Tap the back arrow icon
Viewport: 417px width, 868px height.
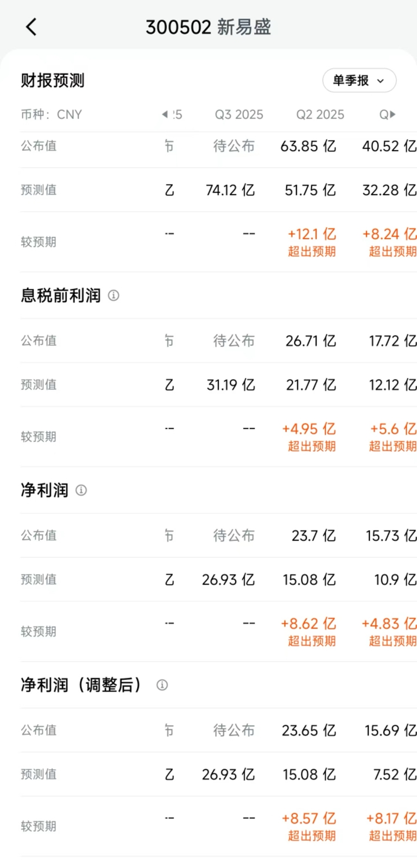tap(31, 27)
